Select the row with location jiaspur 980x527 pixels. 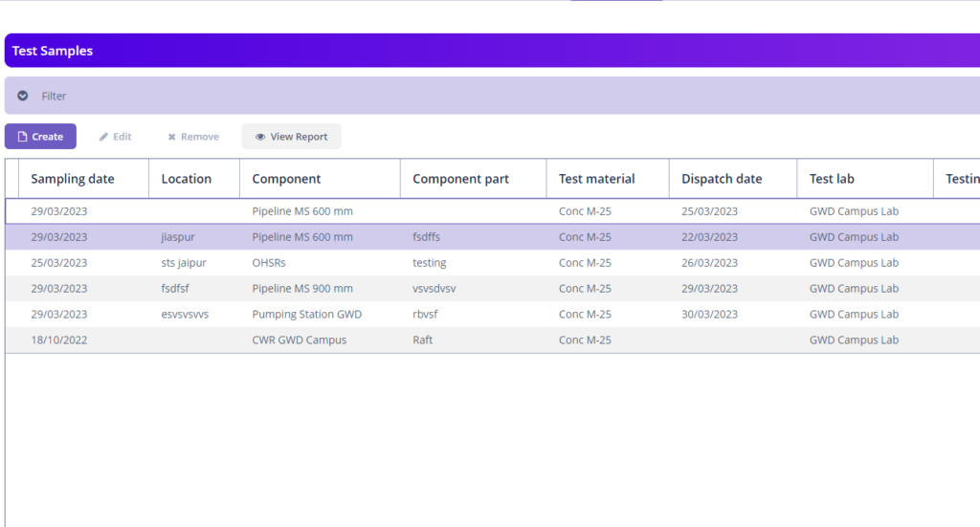179,237
